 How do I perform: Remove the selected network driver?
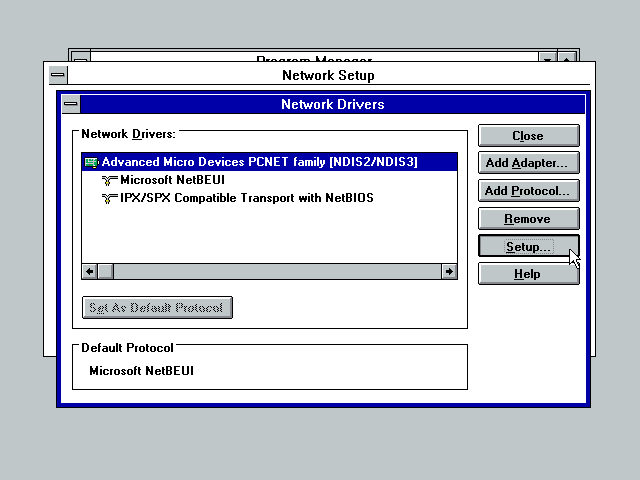(x=529, y=219)
